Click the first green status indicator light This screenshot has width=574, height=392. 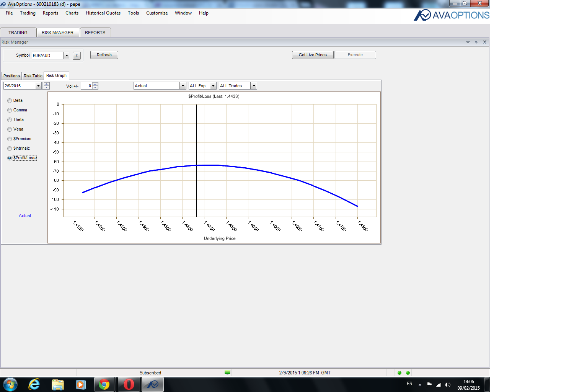pos(400,373)
